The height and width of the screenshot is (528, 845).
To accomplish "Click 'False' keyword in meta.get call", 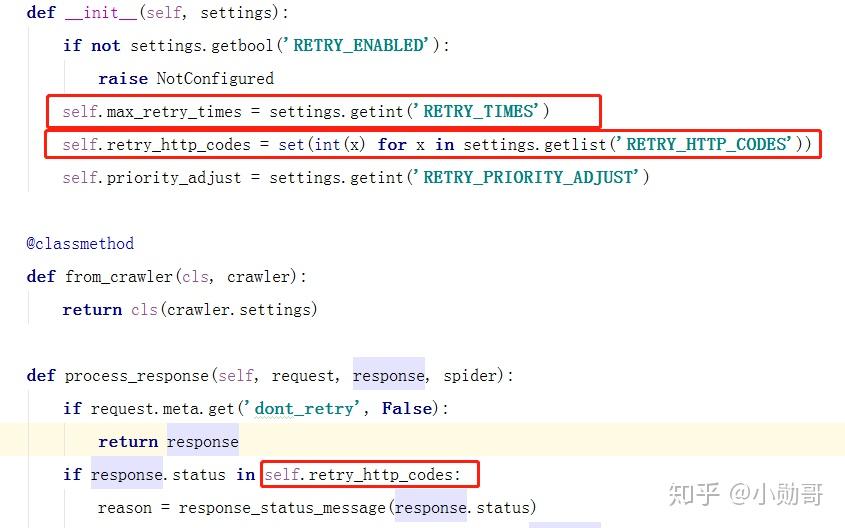I will click(407, 408).
